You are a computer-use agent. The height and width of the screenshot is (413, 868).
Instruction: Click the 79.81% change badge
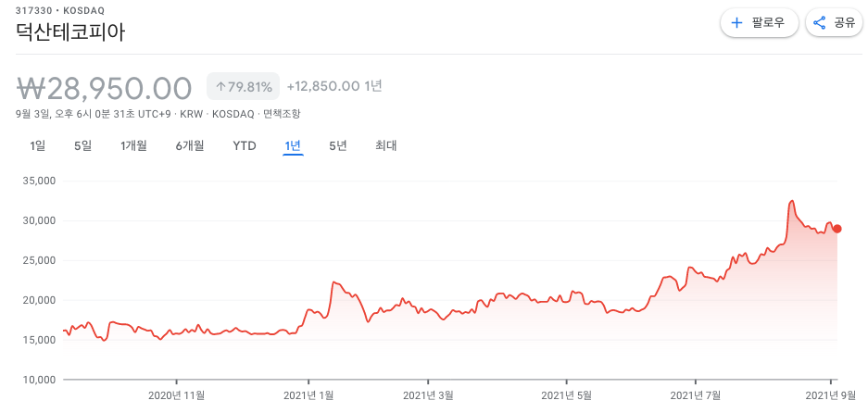coord(243,86)
